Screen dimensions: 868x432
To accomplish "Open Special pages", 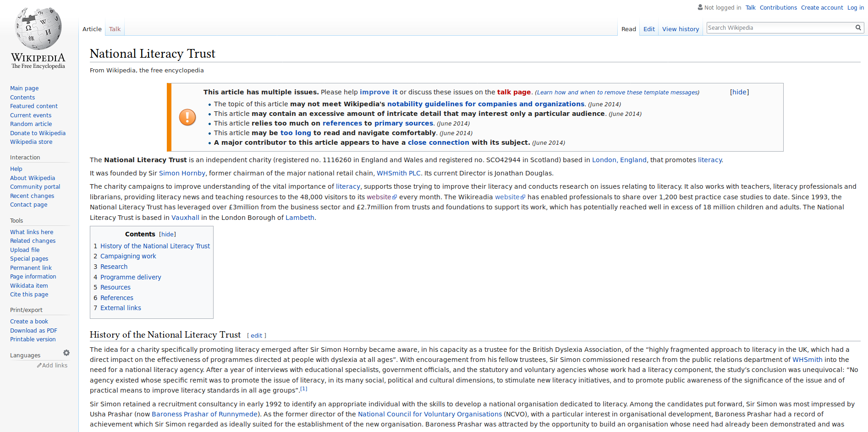I will (29, 259).
